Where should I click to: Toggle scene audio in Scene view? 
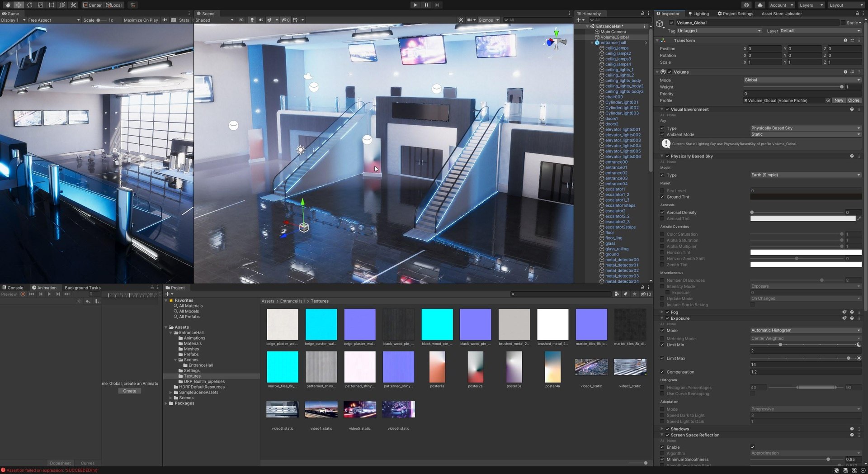point(261,20)
